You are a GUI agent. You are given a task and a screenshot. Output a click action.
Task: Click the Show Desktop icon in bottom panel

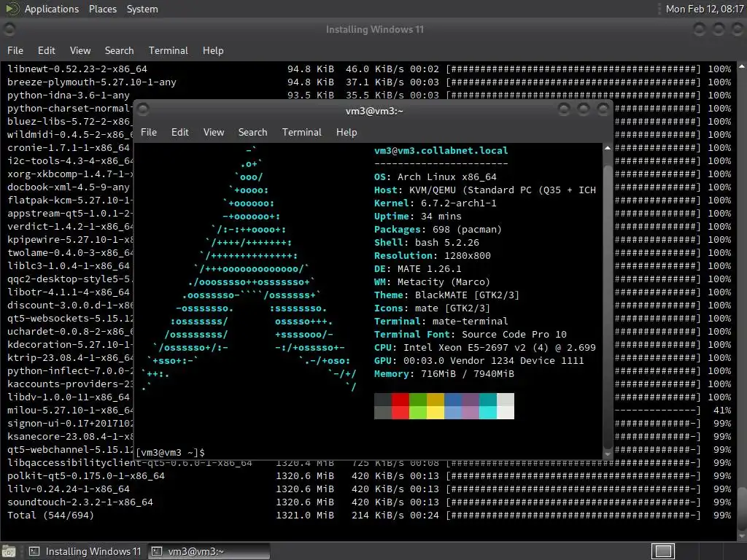[9, 551]
